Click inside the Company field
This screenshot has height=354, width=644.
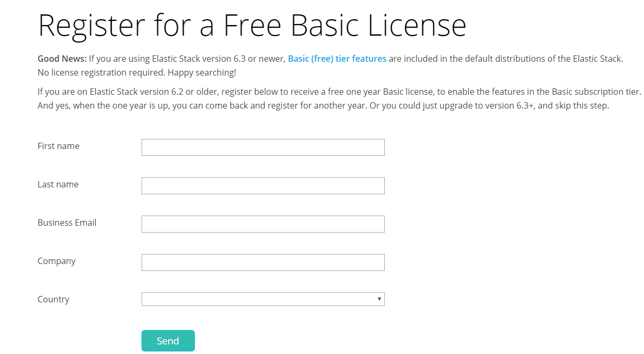263,262
